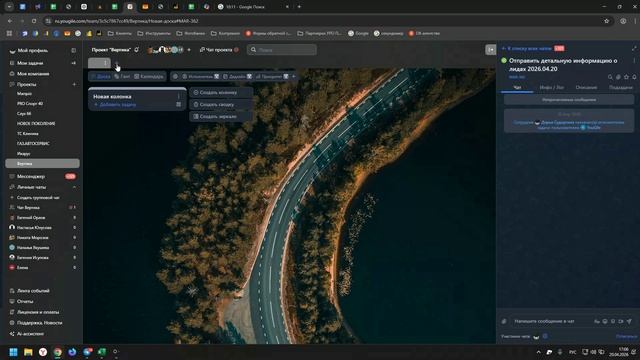Click the bell notification icon in task panel

pyautogui.click(x=634, y=77)
